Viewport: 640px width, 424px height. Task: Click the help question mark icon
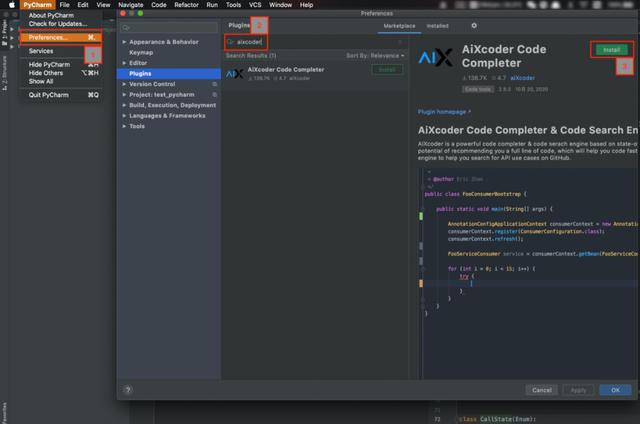(128, 390)
